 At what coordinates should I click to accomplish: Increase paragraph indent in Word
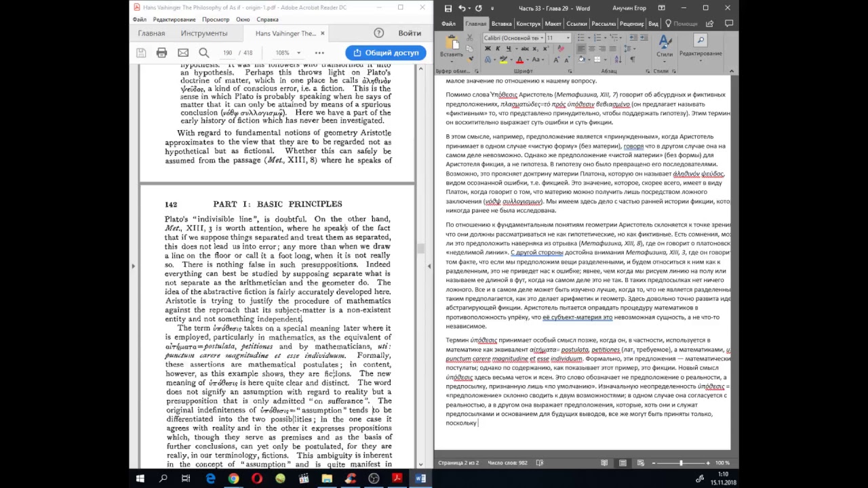click(644, 37)
